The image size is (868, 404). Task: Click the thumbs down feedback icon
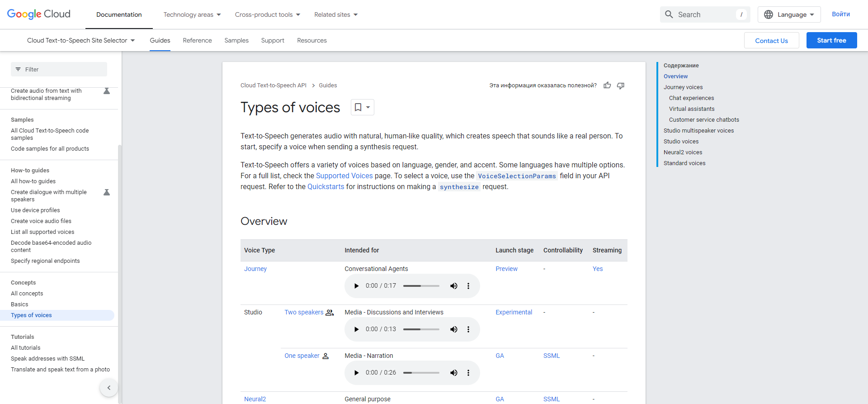tap(621, 86)
